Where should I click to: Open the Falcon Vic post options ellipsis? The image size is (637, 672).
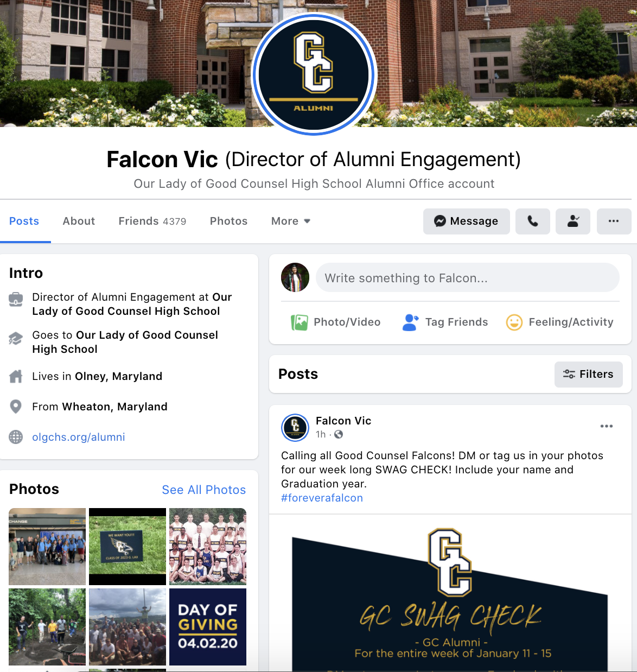[x=607, y=426]
